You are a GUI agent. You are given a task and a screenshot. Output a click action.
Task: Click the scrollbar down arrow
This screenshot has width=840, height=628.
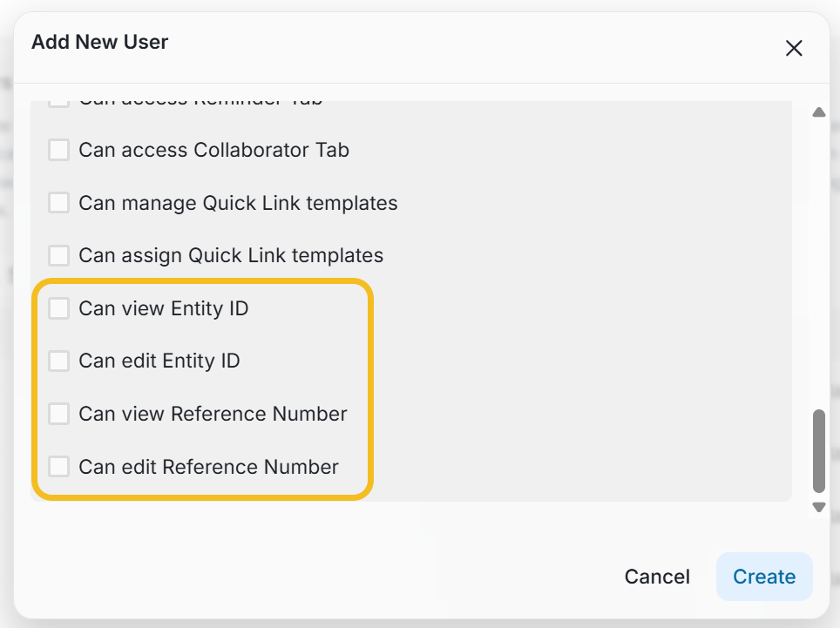click(818, 507)
